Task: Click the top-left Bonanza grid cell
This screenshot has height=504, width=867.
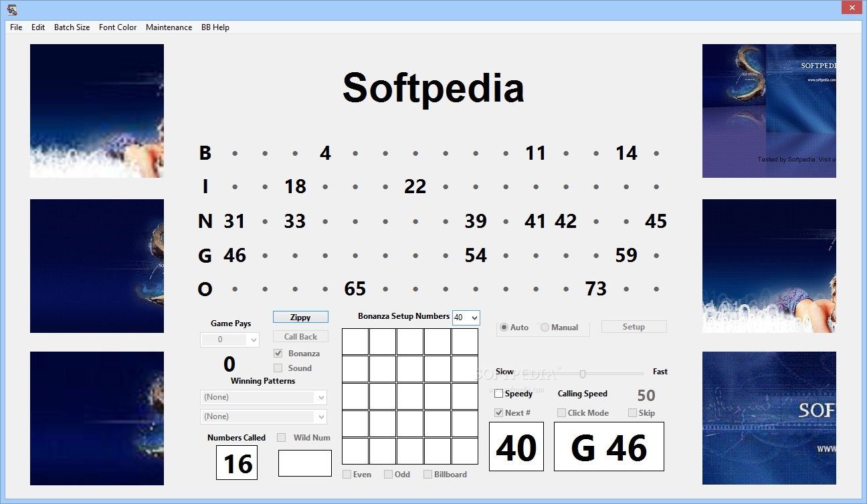Action: [355, 342]
